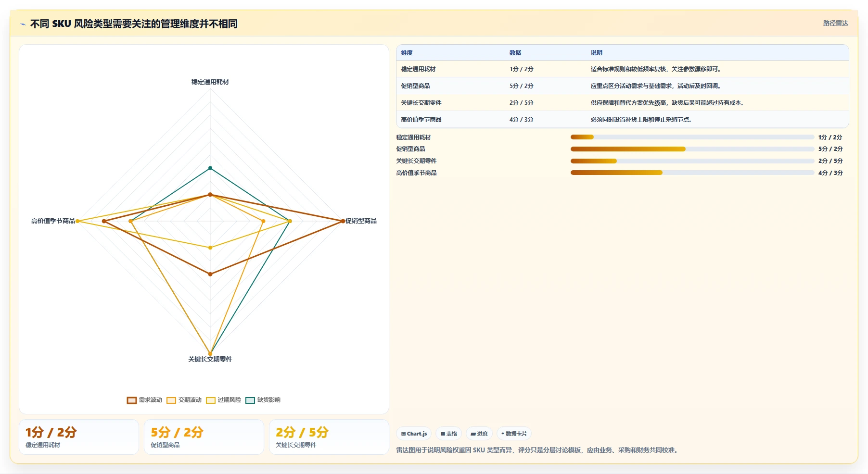Image resolution: width=868 pixels, height=474 pixels.
Task: Click the 关键长交期零件 stat card
Action: coord(329,437)
